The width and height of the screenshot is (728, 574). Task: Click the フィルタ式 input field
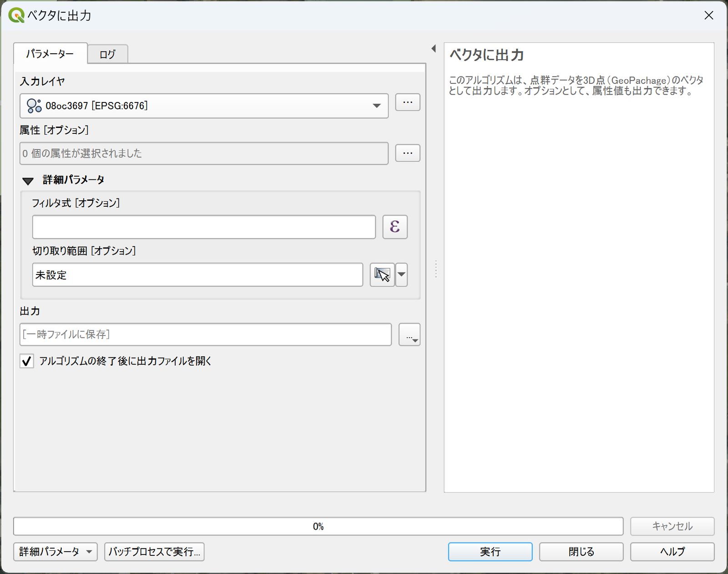click(x=204, y=227)
